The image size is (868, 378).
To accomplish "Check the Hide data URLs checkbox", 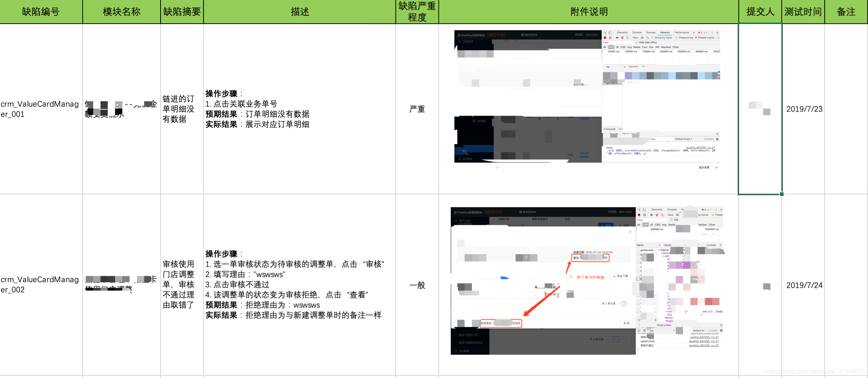I will coord(636,43).
